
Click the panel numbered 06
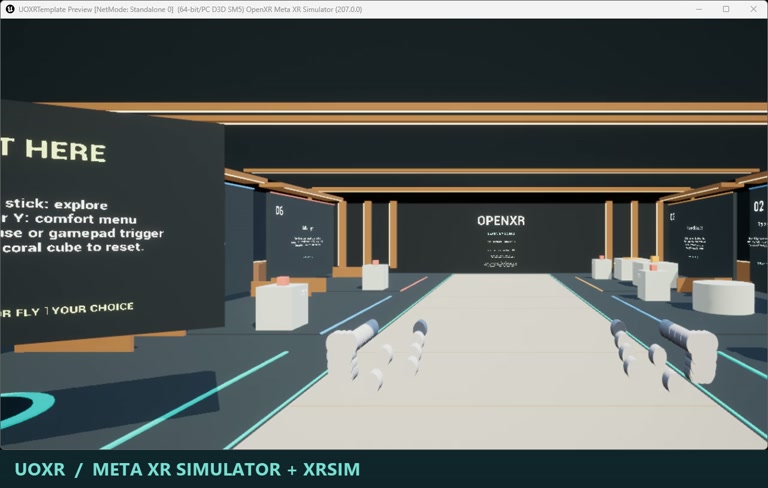coord(299,234)
